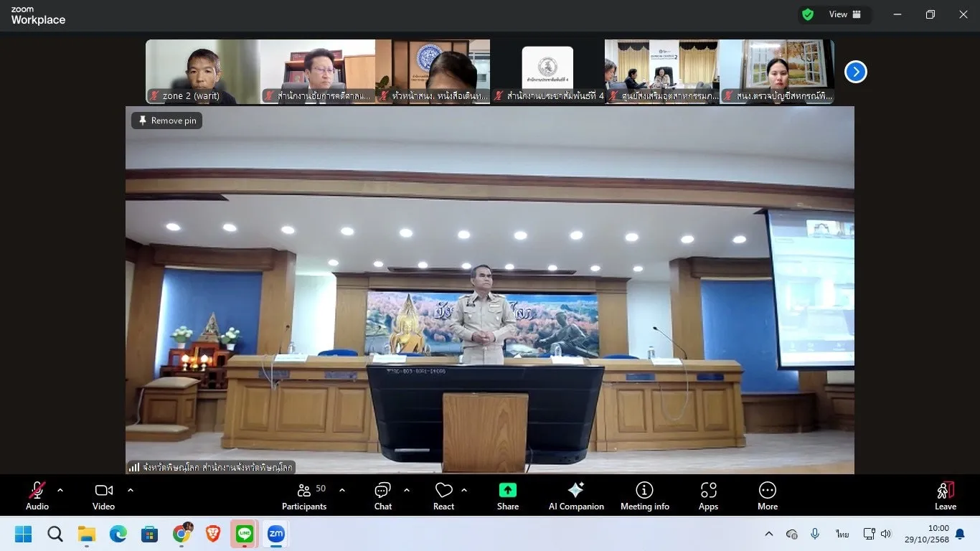Screen dimensions: 980x551
Task: Toggle the Video camera button
Action: click(x=104, y=495)
